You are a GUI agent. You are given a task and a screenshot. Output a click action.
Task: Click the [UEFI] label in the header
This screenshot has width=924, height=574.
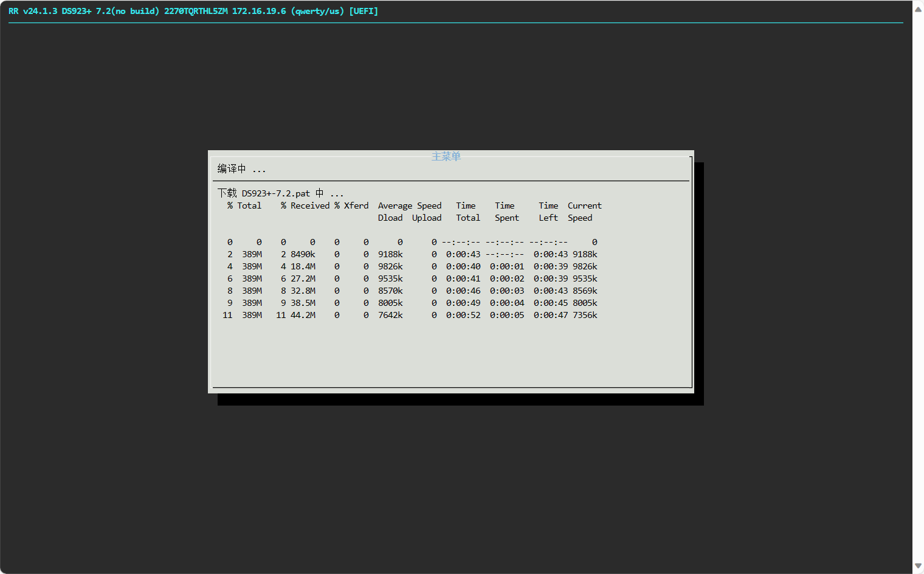click(x=364, y=11)
